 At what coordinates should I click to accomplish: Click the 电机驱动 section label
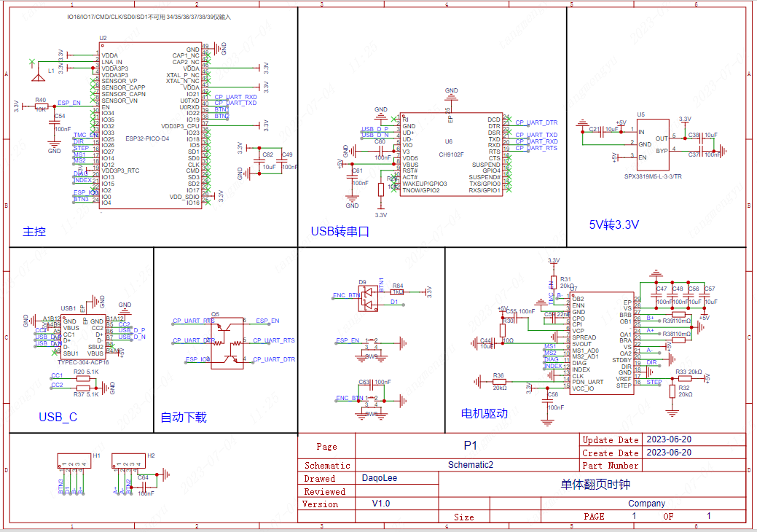tap(484, 413)
